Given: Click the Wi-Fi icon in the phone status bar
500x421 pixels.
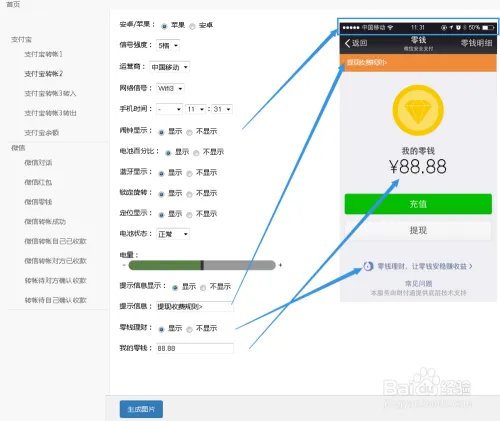Looking at the screenshot, I should (x=390, y=27).
